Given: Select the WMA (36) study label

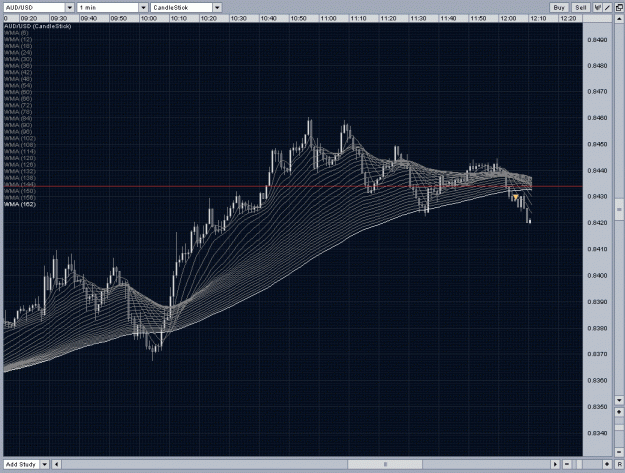Looking at the screenshot, I should click(x=18, y=66).
